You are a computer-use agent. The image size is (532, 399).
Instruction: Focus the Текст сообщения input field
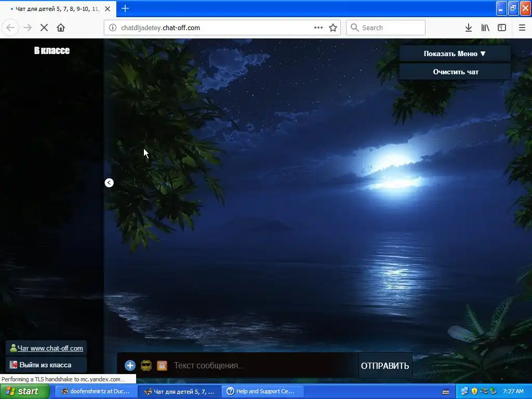click(x=264, y=365)
